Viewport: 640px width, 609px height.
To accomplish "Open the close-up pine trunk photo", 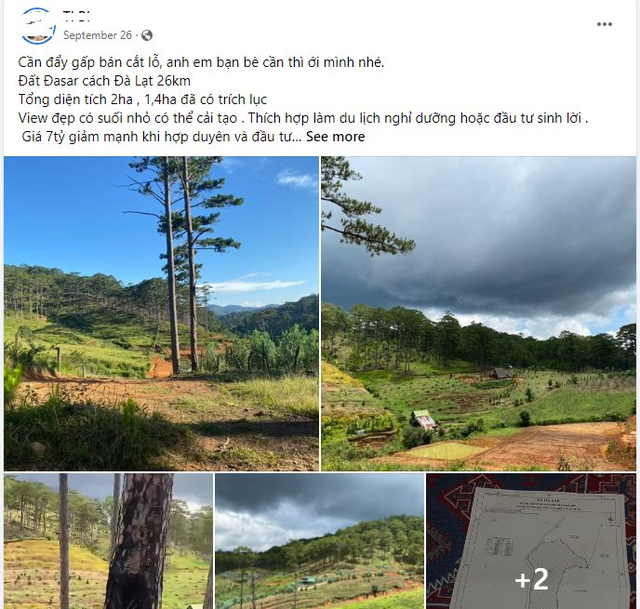I will point(108,541).
